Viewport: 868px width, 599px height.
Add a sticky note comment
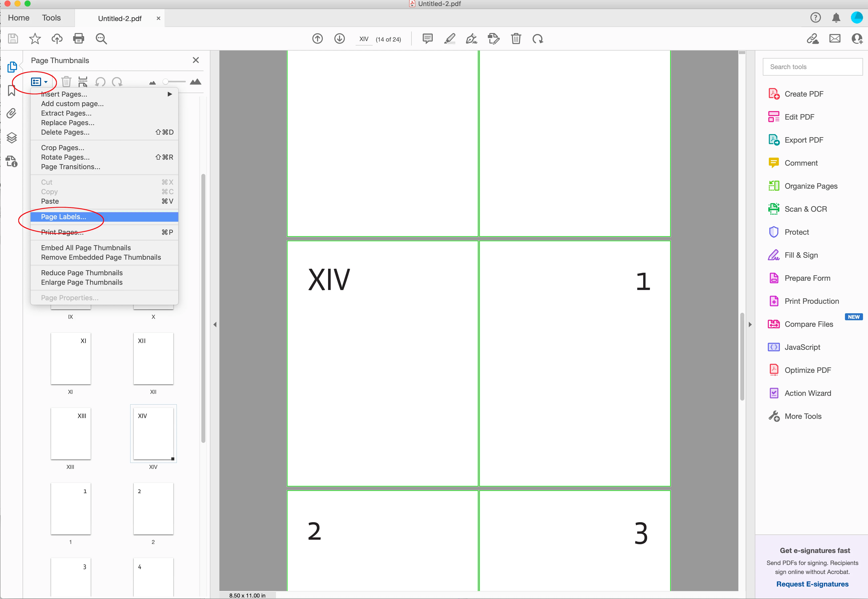click(x=427, y=39)
